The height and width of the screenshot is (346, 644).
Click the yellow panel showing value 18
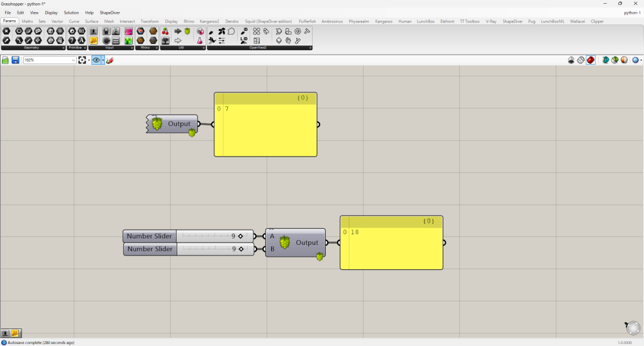click(391, 248)
